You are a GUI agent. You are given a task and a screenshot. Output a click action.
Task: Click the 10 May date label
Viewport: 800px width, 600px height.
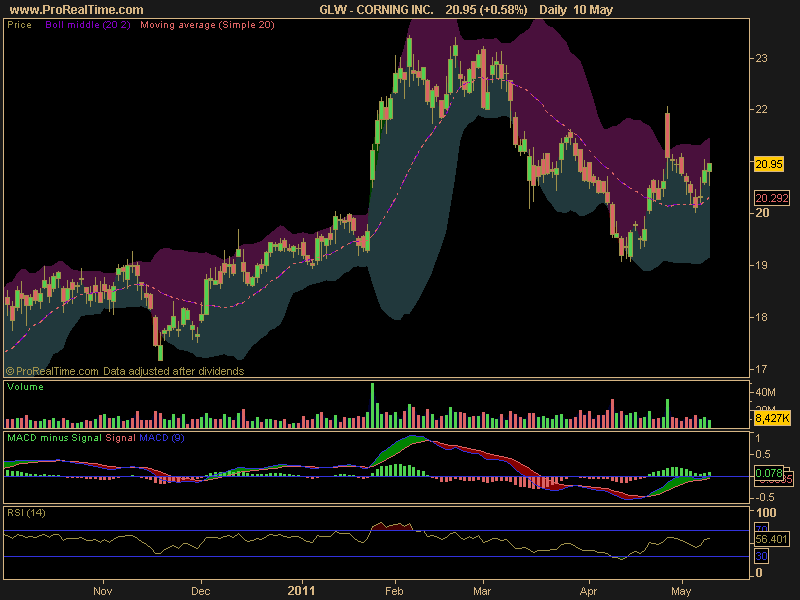coord(593,10)
